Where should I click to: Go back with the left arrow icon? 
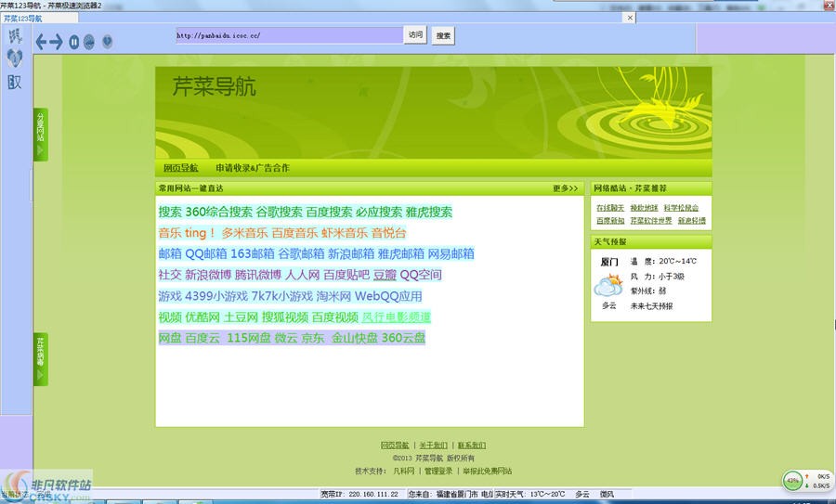pyautogui.click(x=41, y=42)
